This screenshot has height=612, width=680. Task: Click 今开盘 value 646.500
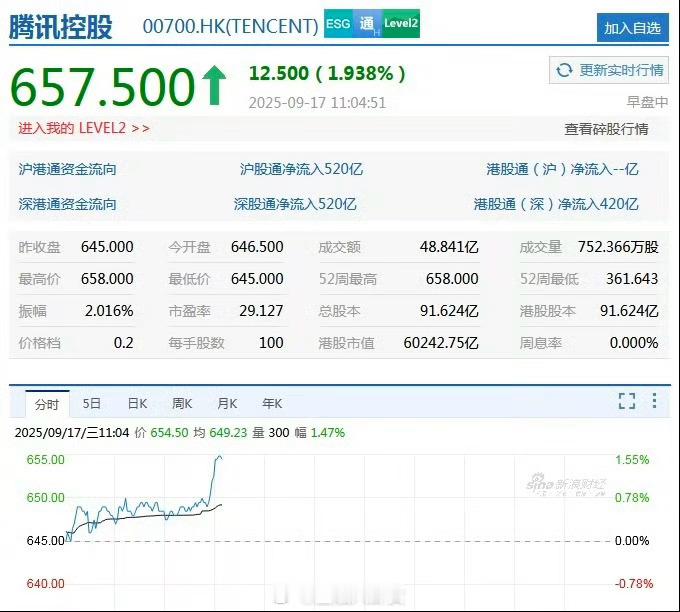[257, 247]
